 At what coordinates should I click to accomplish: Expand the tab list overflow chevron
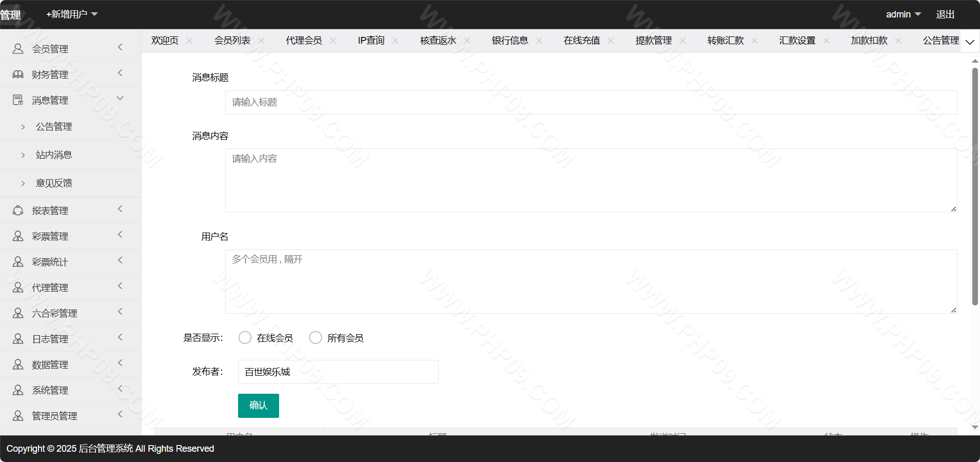coord(970,42)
